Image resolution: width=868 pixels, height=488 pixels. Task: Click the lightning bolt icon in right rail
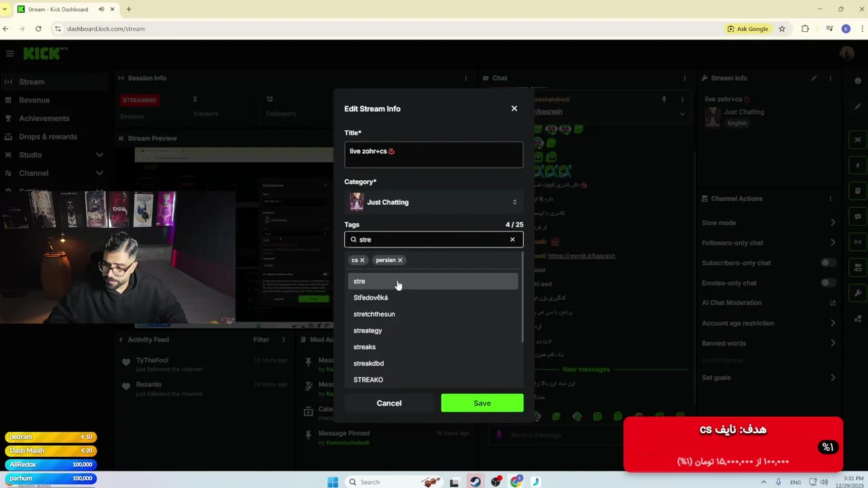point(858,165)
